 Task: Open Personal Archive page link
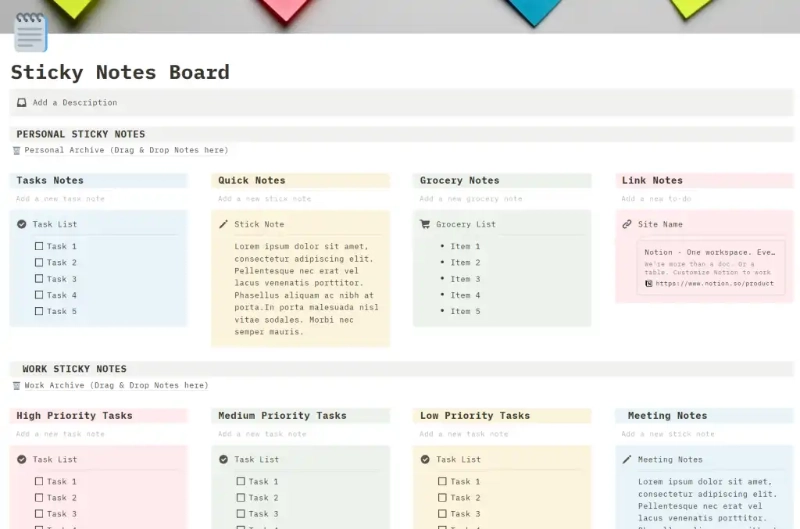[x=126, y=150]
